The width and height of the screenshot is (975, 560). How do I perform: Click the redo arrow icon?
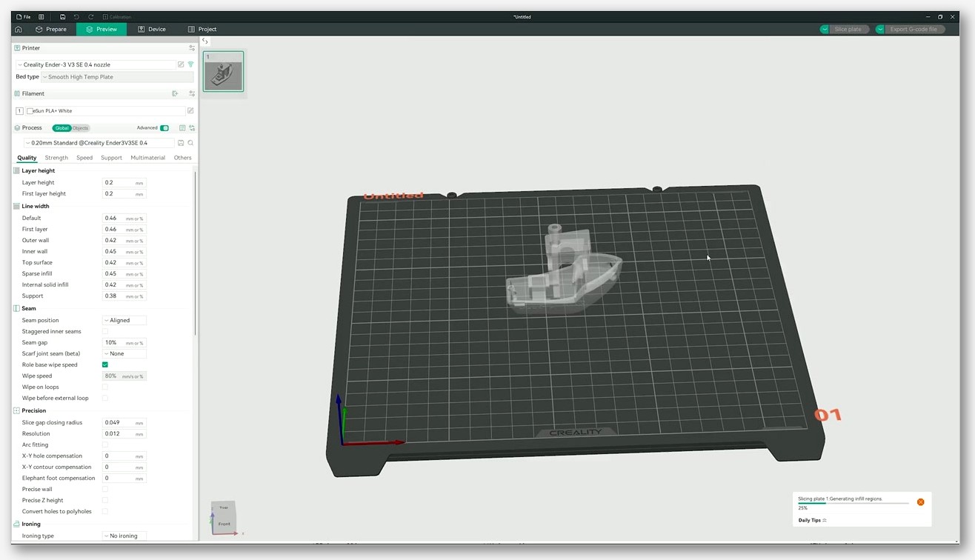tap(90, 16)
